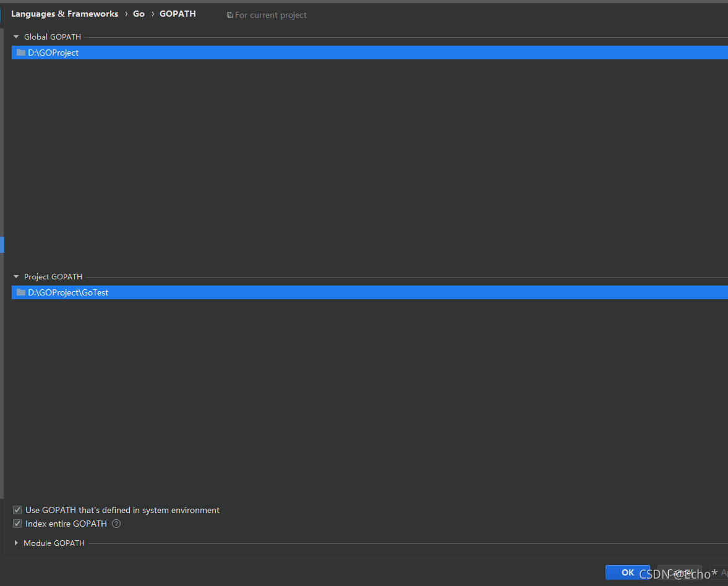The width and height of the screenshot is (728, 586).
Task: Click the blue marker on the left scrollbar
Action: 2,245
